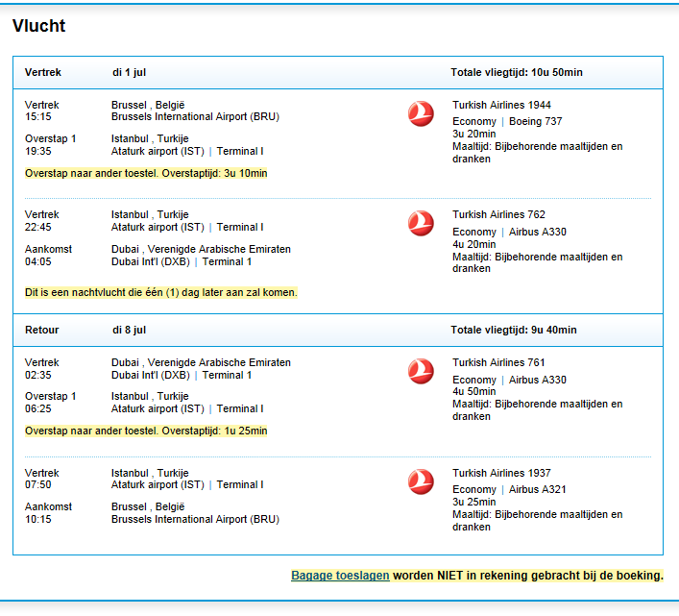Click the nachtvlucht one day later notice
Image resolution: width=679 pixels, height=616 pixels.
(x=161, y=292)
